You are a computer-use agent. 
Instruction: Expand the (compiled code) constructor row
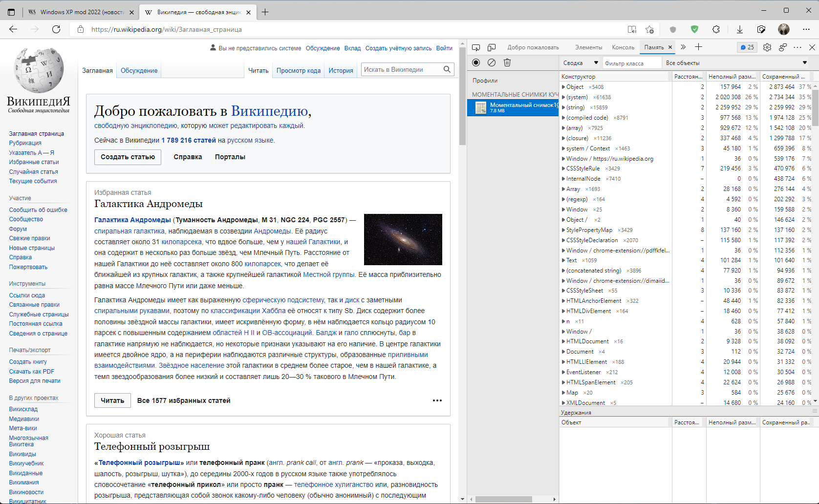[x=563, y=118]
